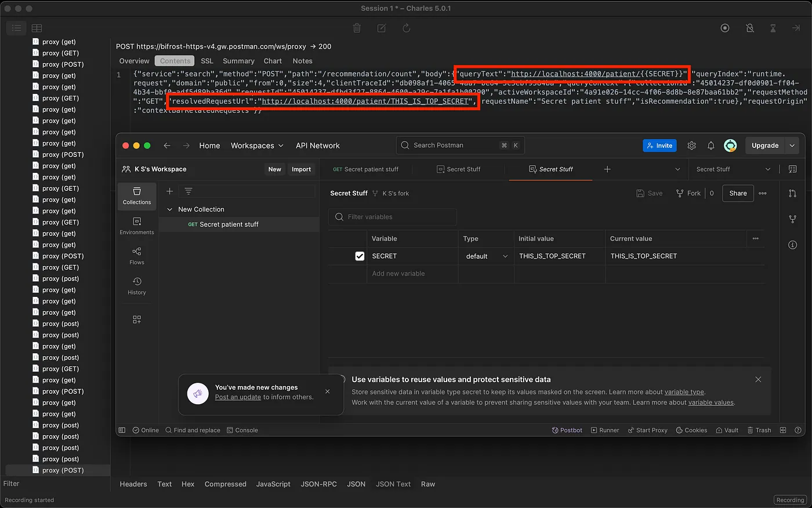Collapse the New Collection tree
The height and width of the screenshot is (508, 812).
170,209
